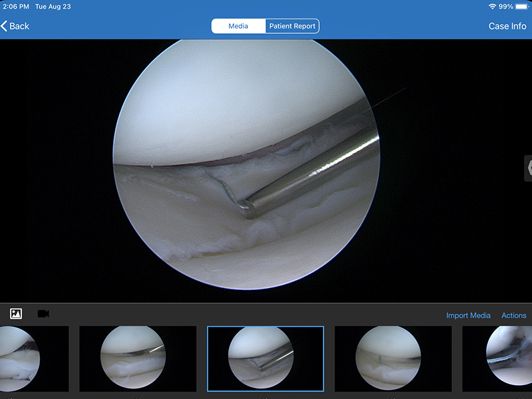Image resolution: width=532 pixels, height=399 pixels.
Task: Expand the side panel handle at right edge
Action: tap(528, 168)
